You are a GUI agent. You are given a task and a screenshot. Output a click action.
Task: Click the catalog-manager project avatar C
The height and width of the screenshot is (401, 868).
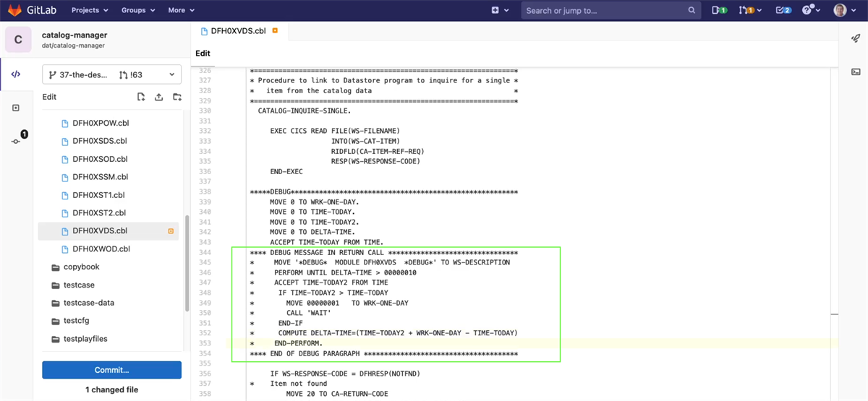[x=18, y=39]
